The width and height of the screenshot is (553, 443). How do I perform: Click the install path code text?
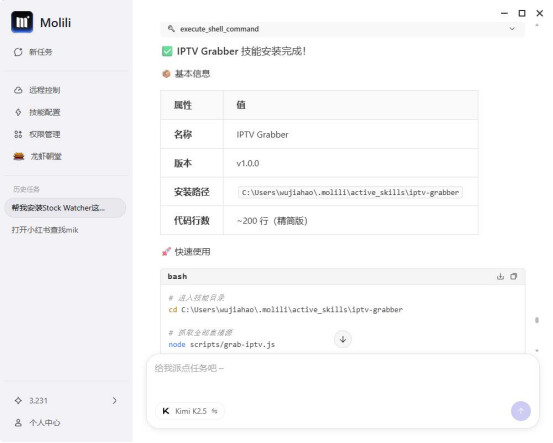[x=350, y=193]
